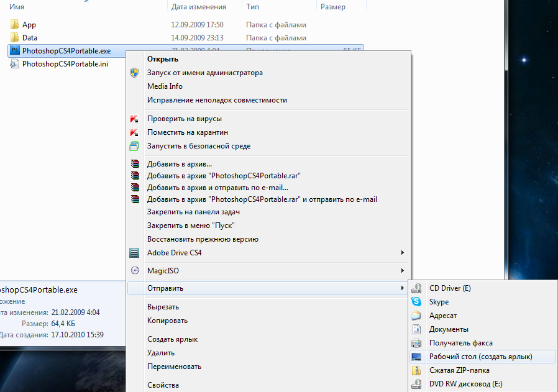The height and width of the screenshot is (392, 558).
Task: Click the Data folder icon
Action: click(x=14, y=37)
